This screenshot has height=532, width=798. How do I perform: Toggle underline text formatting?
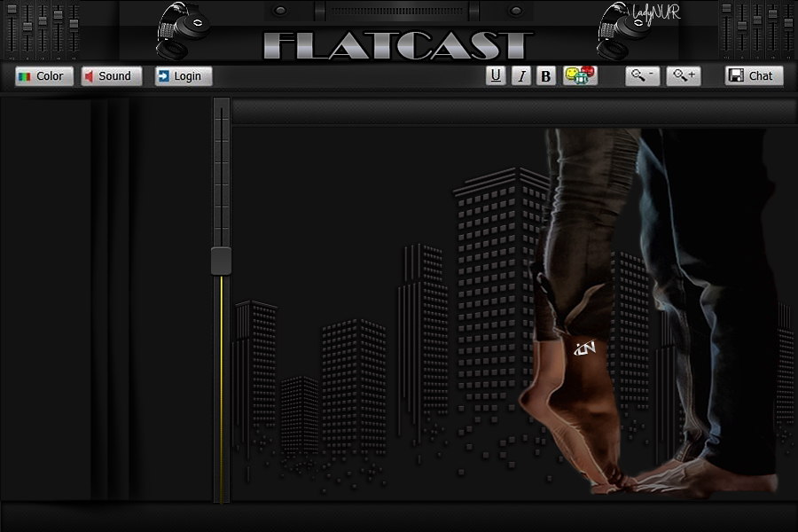click(x=496, y=76)
